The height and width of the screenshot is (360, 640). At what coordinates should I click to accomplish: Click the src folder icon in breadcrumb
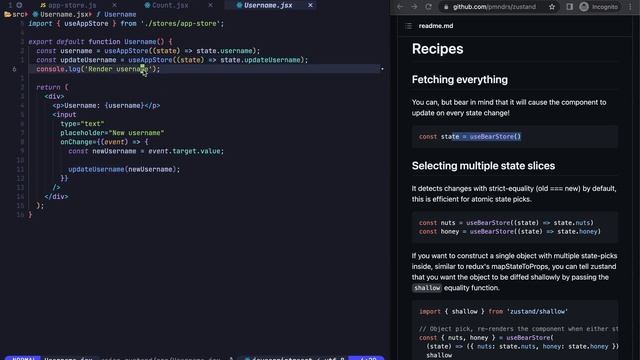(x=7, y=14)
